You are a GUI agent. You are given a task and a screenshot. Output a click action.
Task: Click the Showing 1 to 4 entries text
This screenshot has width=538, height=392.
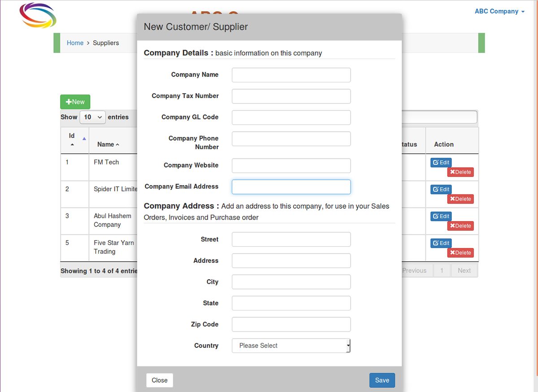click(x=99, y=271)
